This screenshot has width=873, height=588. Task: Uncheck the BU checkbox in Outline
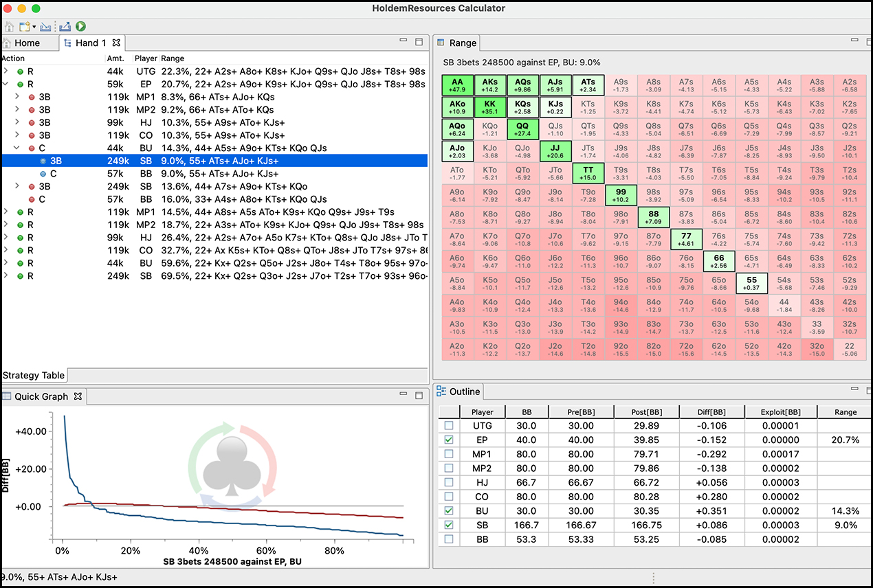(x=449, y=511)
